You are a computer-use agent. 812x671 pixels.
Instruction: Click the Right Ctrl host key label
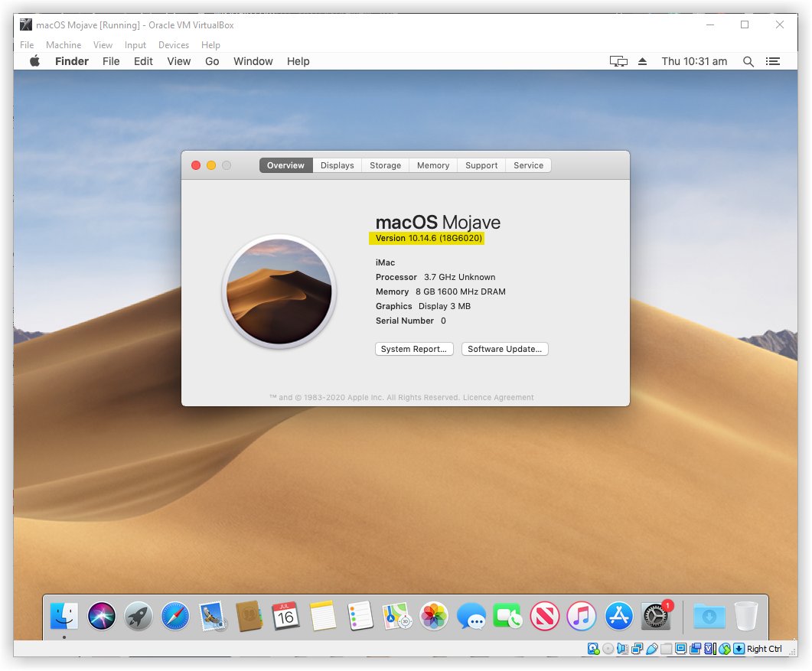click(765, 649)
